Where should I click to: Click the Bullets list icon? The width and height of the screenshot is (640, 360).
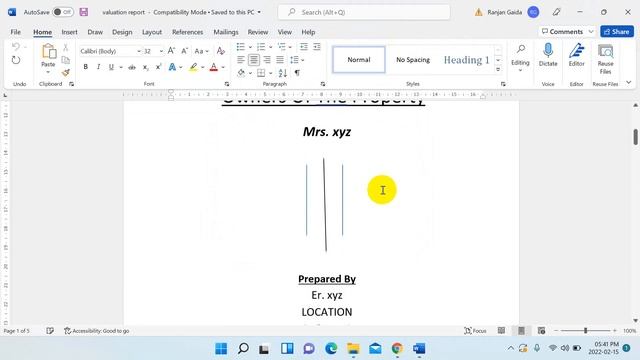(x=240, y=47)
